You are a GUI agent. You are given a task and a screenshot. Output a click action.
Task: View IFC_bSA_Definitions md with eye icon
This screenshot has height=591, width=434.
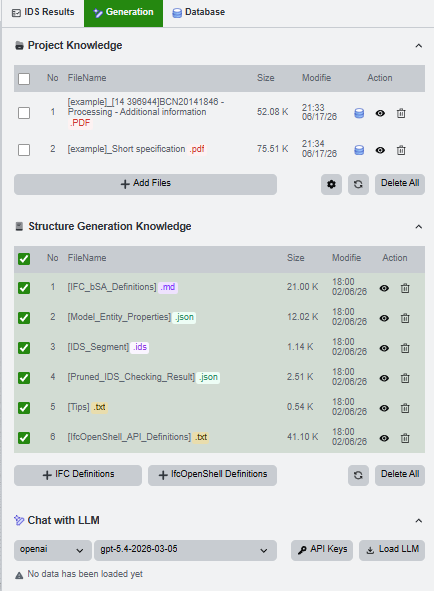384,288
